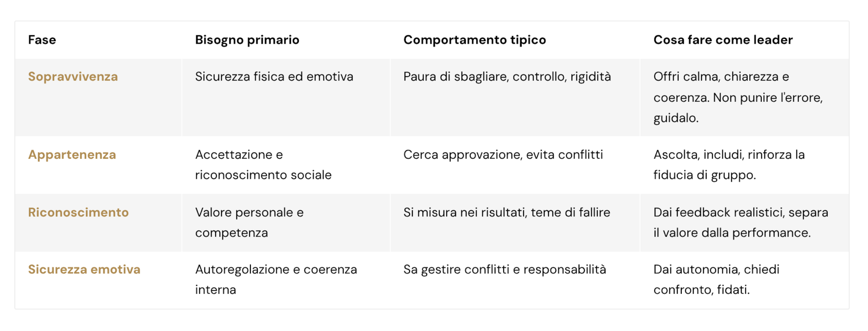The width and height of the screenshot is (868, 331).
Task: Click the "Sicurezza fisica ed emotiva" cell
Action: click(x=274, y=76)
